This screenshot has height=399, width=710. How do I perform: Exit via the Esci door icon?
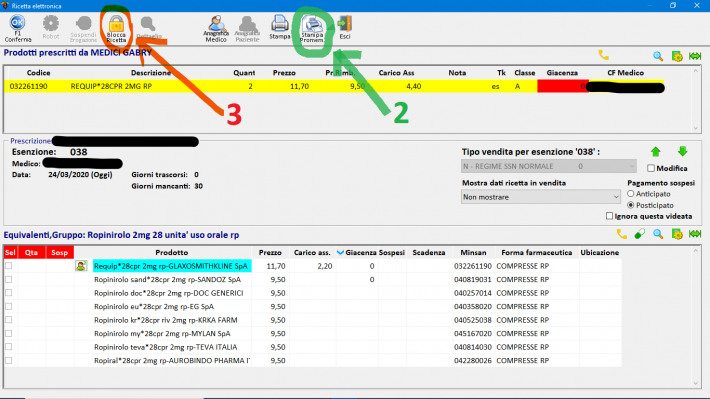point(345,27)
